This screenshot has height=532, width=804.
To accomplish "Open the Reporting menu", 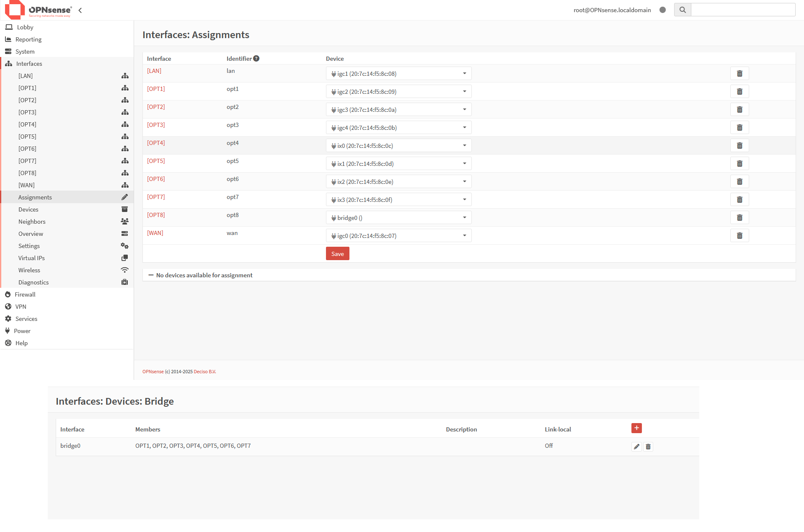I will click(67, 39).
